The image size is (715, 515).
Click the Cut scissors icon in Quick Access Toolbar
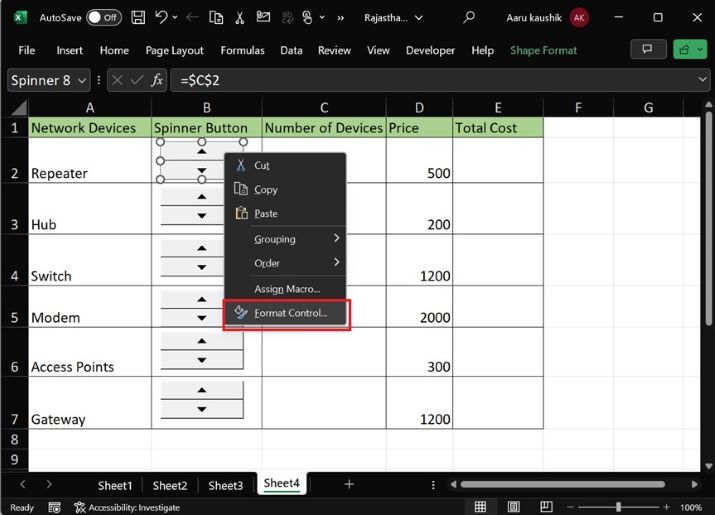pyautogui.click(x=241, y=17)
